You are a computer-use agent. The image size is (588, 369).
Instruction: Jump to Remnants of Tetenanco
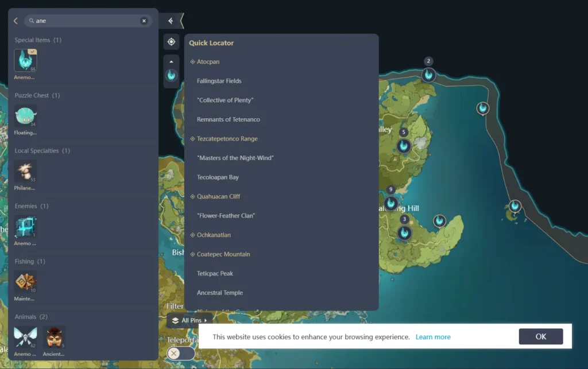pyautogui.click(x=229, y=119)
